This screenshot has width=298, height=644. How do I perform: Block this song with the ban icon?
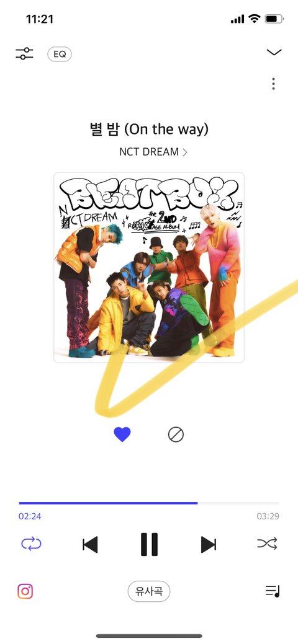pos(176,434)
